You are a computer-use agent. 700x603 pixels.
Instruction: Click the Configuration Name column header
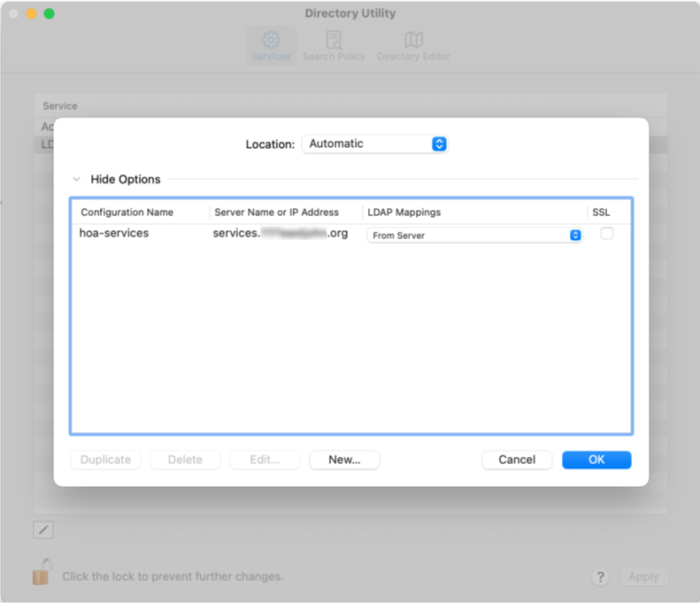click(x=127, y=213)
